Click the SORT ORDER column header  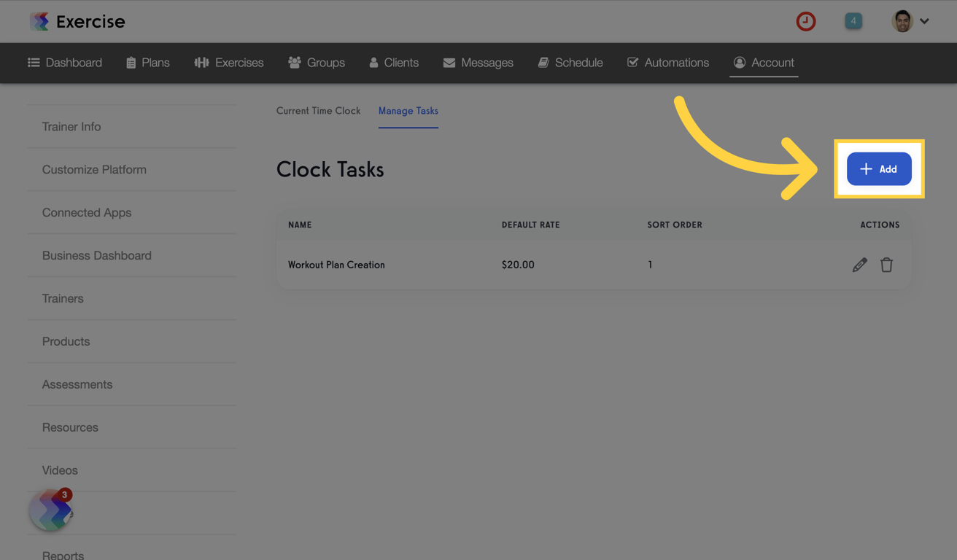(x=675, y=225)
